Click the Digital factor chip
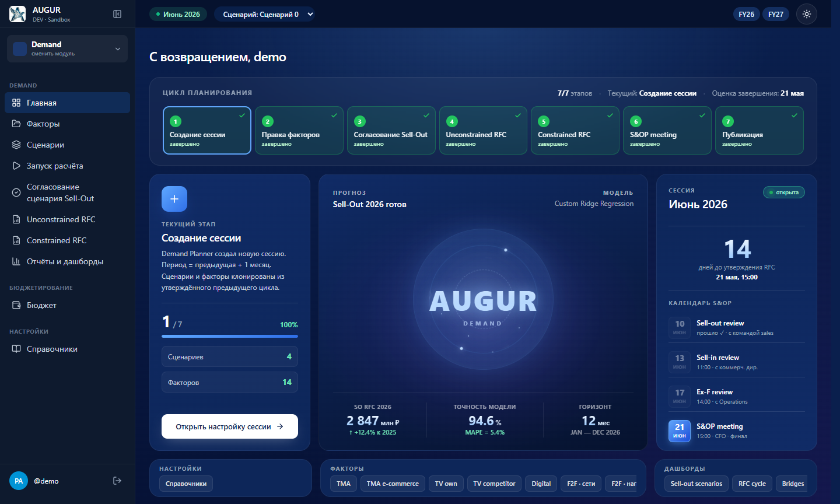 coord(541,484)
